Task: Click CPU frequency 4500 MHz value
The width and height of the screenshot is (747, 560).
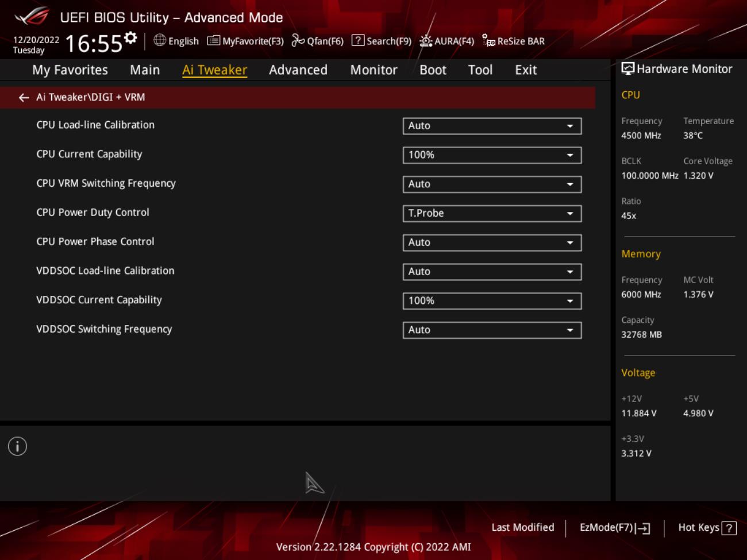Action: coord(641,136)
